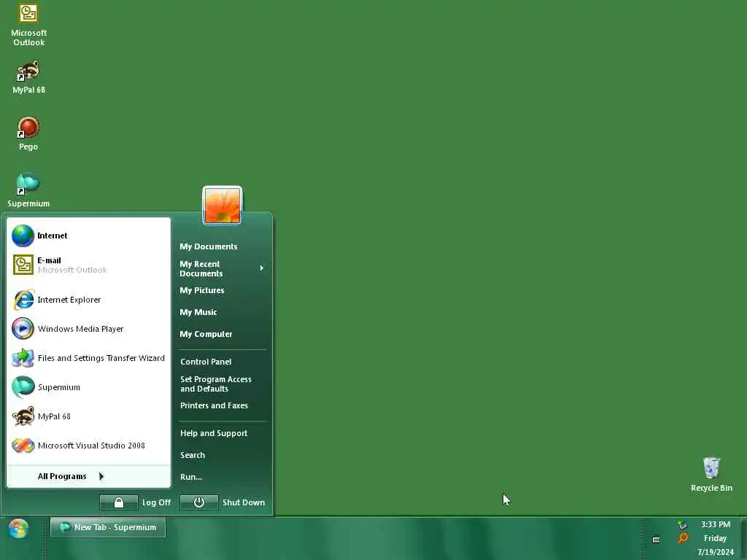This screenshot has width=747, height=560.
Task: Click the Internet Explorer icon in Start menu
Action: pos(23,300)
